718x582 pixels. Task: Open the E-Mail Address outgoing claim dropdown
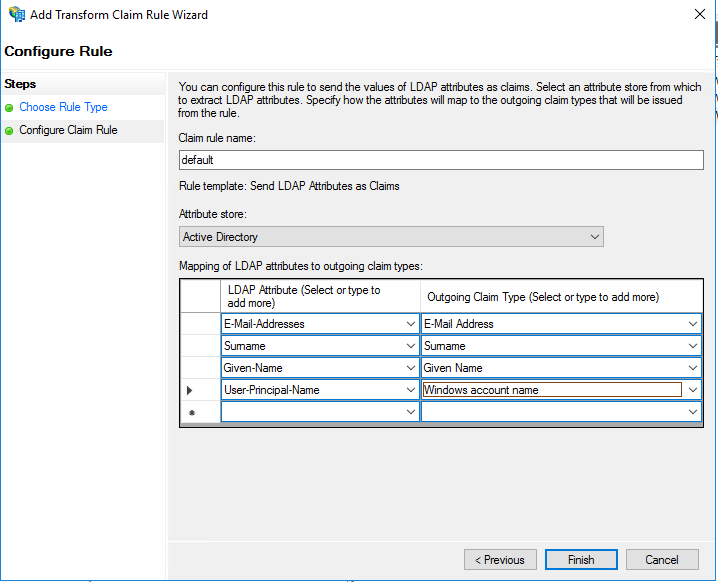pos(693,324)
